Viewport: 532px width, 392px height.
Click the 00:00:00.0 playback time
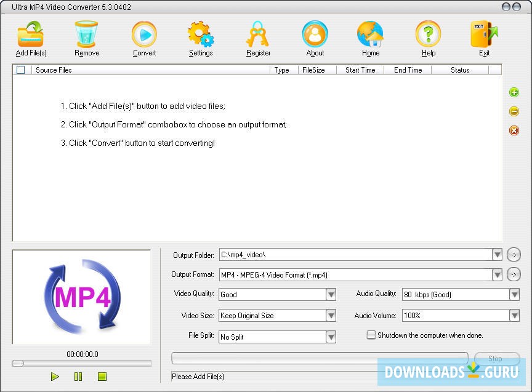[x=82, y=354]
